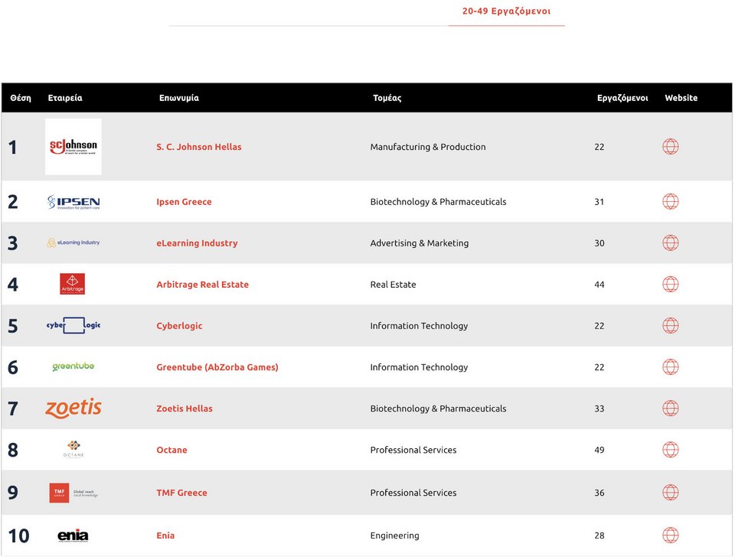
Task: Open the Zoetis Hellas website globe icon
Action: 671,409
